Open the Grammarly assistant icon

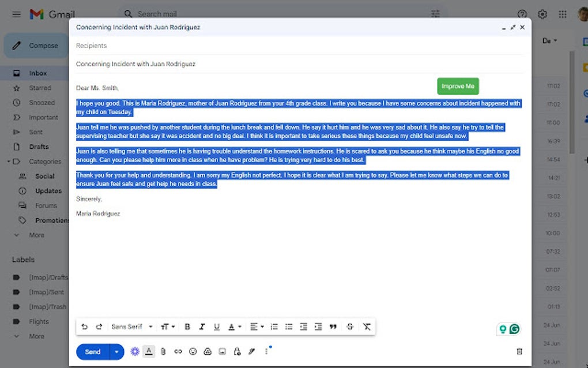[513, 329]
